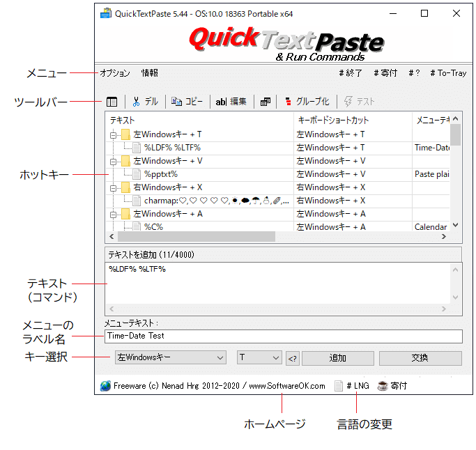Click the horizontal scrollbar thumb of hotkey list
476x450 pixels.
(197, 236)
